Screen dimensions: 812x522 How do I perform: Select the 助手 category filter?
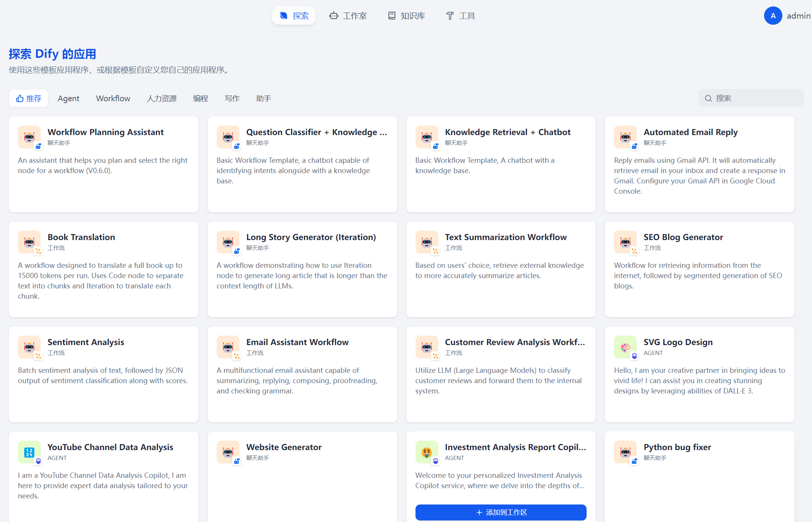coord(263,98)
